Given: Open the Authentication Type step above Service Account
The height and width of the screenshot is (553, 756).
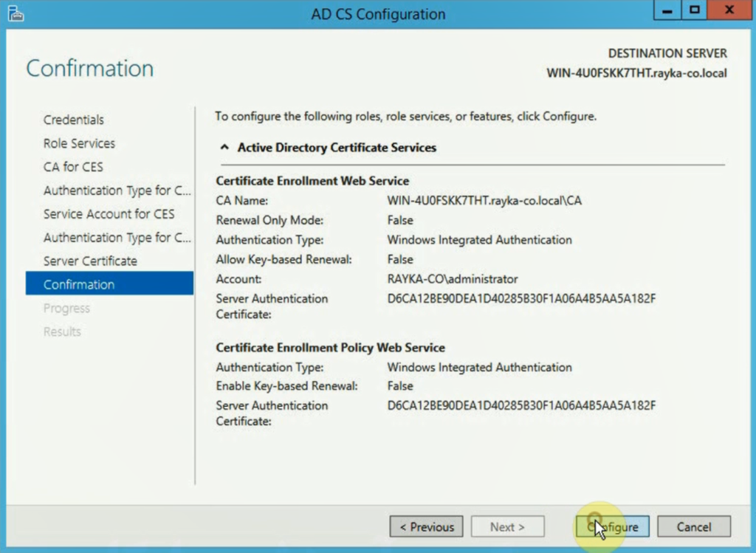Looking at the screenshot, I should (x=117, y=190).
